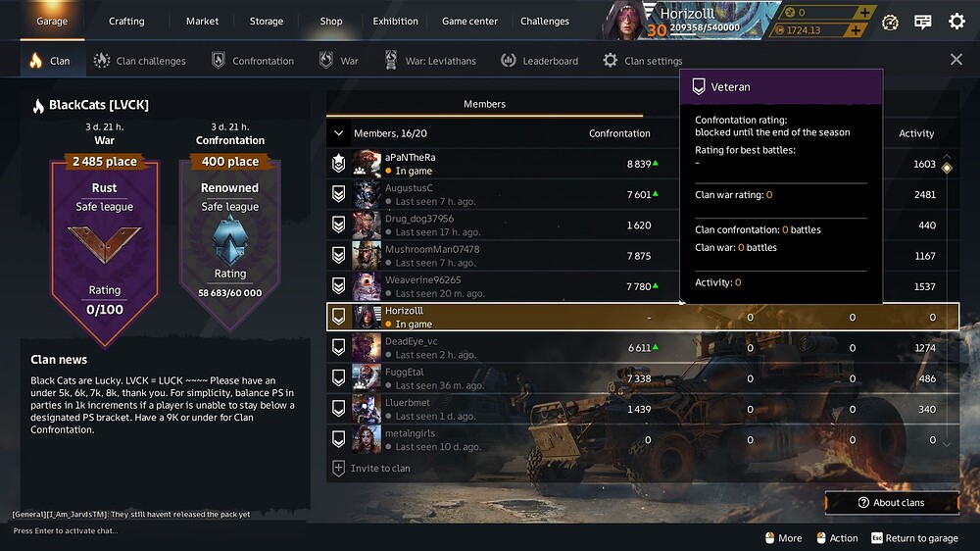Switch to the Clan challenges tab

(x=139, y=61)
